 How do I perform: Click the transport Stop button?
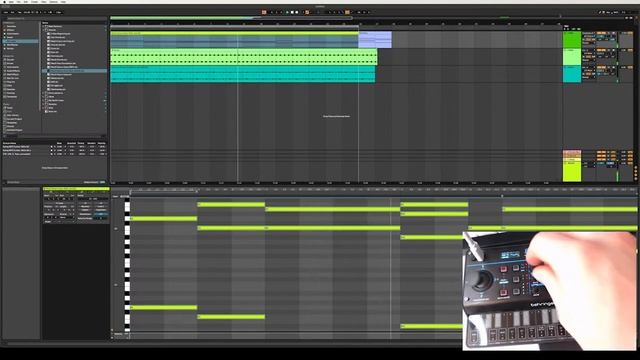click(x=292, y=12)
